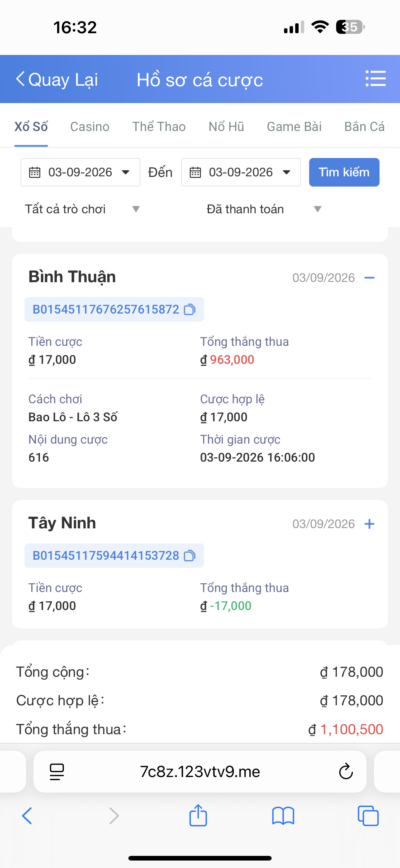This screenshot has height=868, width=400.
Task: Go back with Safari back arrow
Action: tap(27, 816)
